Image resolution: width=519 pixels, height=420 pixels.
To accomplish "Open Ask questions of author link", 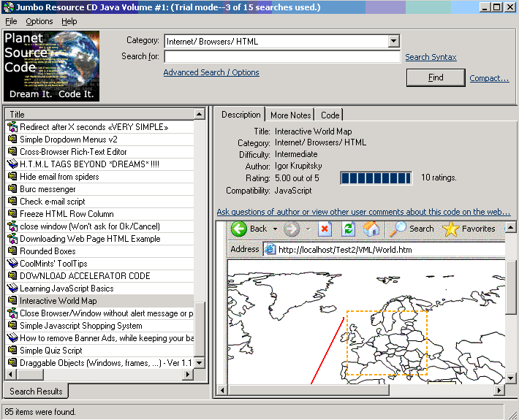I will click(363, 212).
